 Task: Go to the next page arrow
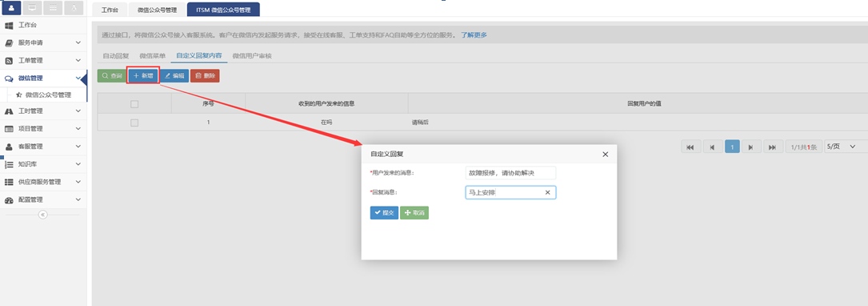(750, 147)
